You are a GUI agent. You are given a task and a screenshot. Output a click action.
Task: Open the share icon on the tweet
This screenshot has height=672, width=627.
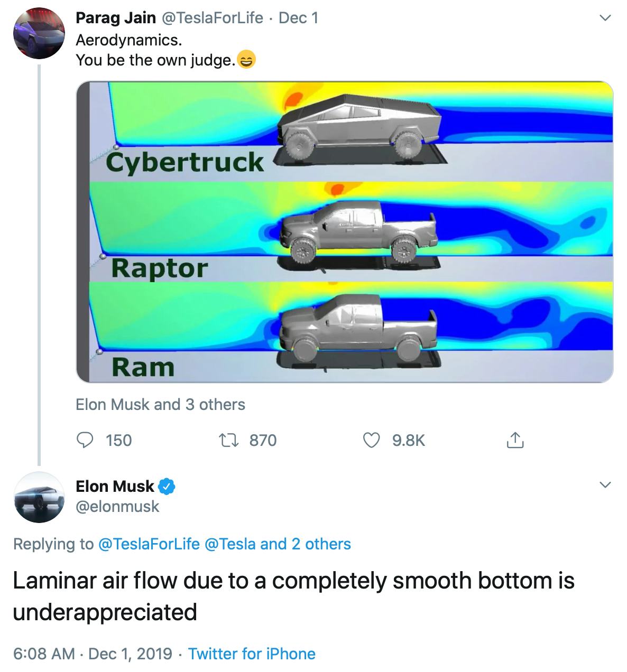[514, 440]
